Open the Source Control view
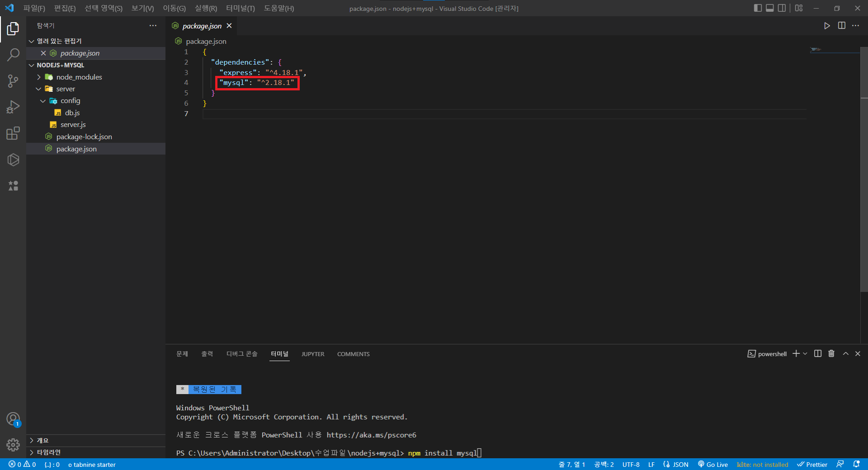 (x=13, y=81)
